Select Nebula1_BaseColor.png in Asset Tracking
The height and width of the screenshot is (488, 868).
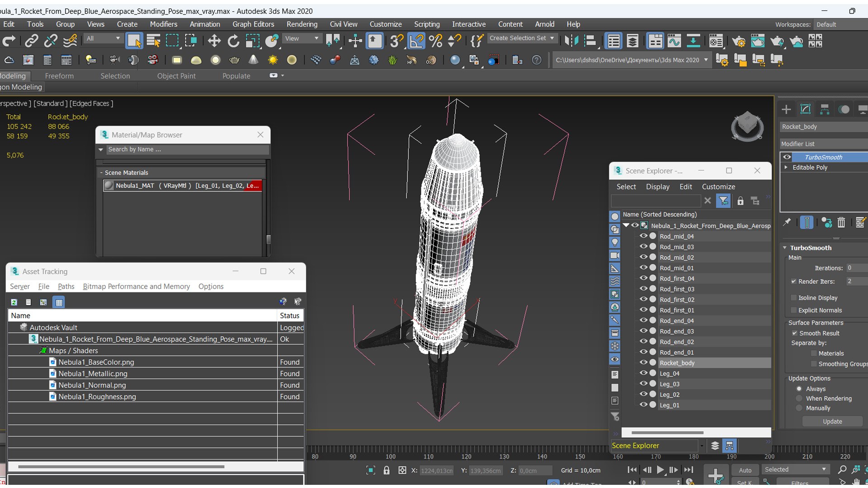[x=96, y=362]
